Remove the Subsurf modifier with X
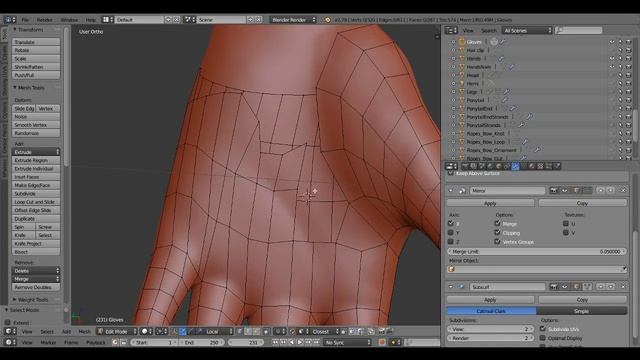 tap(623, 287)
